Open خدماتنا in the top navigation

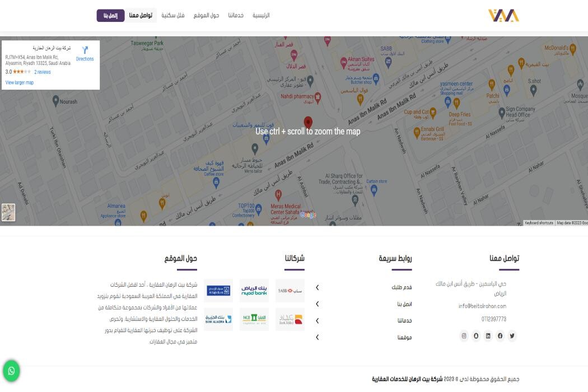(236, 15)
